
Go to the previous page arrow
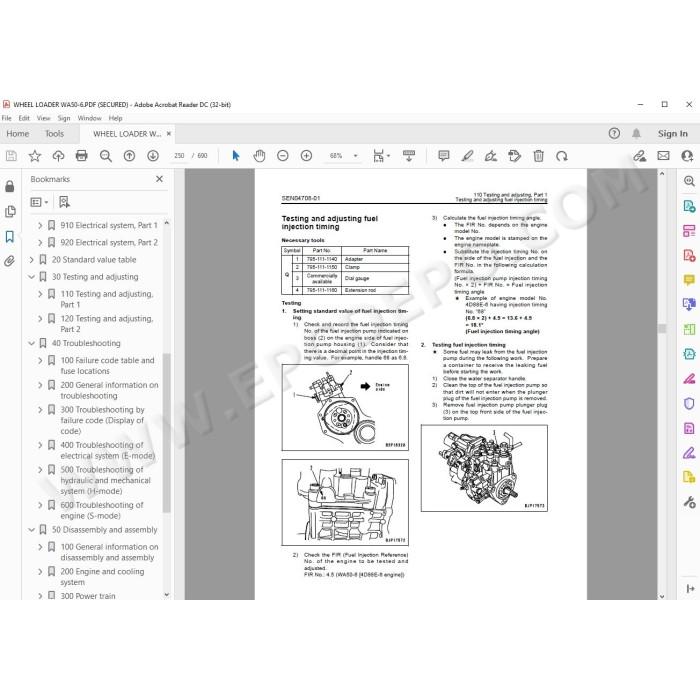click(x=129, y=156)
